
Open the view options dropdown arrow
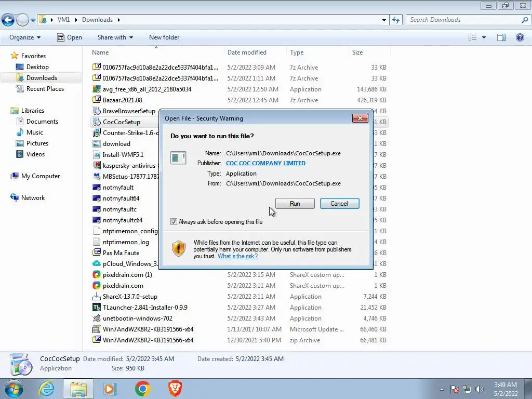tap(484, 37)
